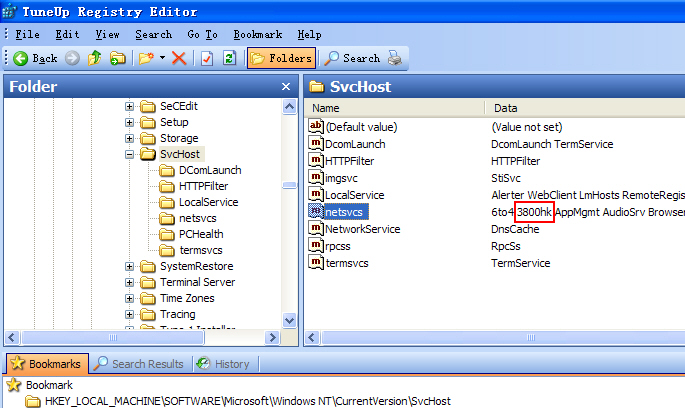The height and width of the screenshot is (408, 685).
Task: Click the rpcss value icon
Action: (316, 245)
